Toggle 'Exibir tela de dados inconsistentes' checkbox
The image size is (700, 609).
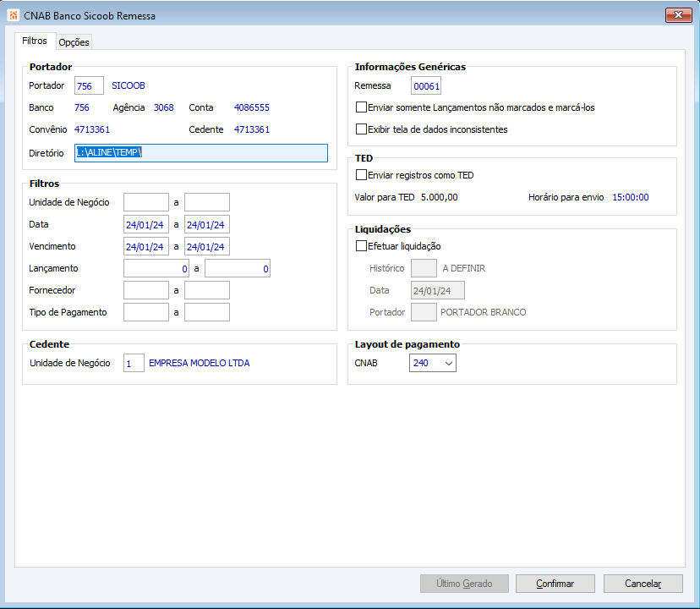click(x=362, y=129)
